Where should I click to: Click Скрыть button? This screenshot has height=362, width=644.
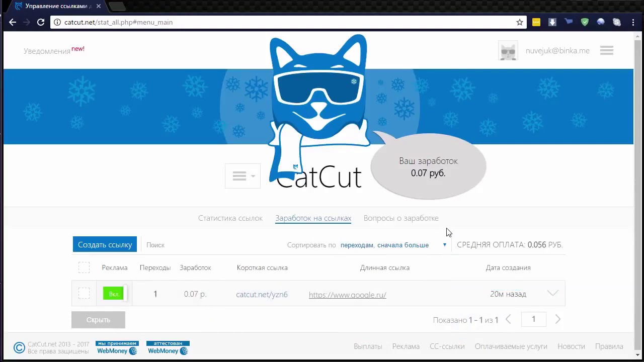tap(98, 320)
